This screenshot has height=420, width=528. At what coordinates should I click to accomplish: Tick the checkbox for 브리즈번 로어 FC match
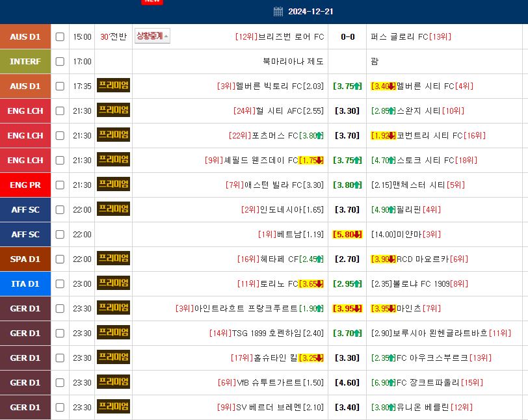[60, 36]
